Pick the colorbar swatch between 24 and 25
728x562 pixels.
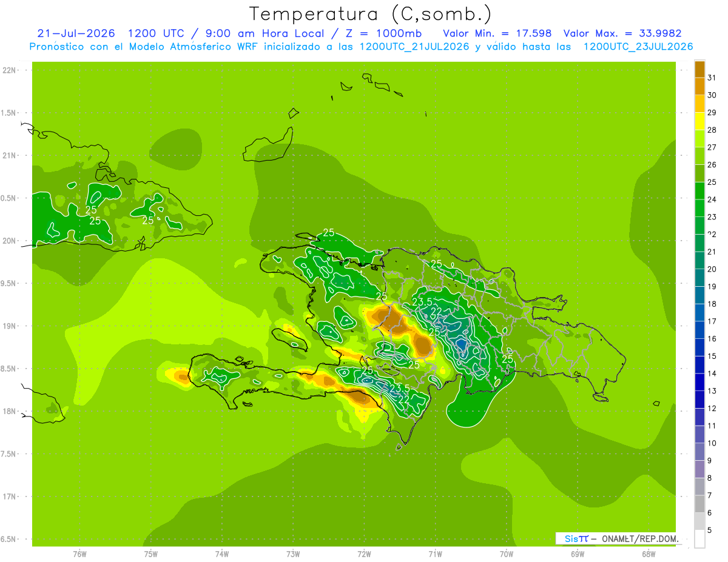pos(699,191)
